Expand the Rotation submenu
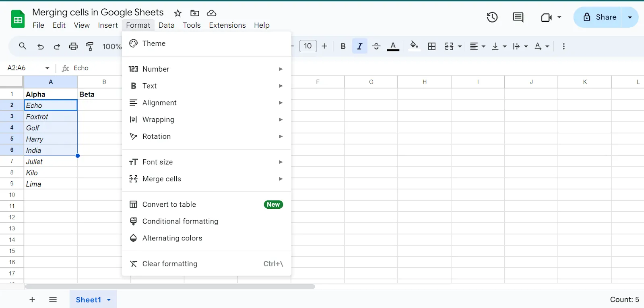This screenshot has width=644, height=308. (206, 137)
